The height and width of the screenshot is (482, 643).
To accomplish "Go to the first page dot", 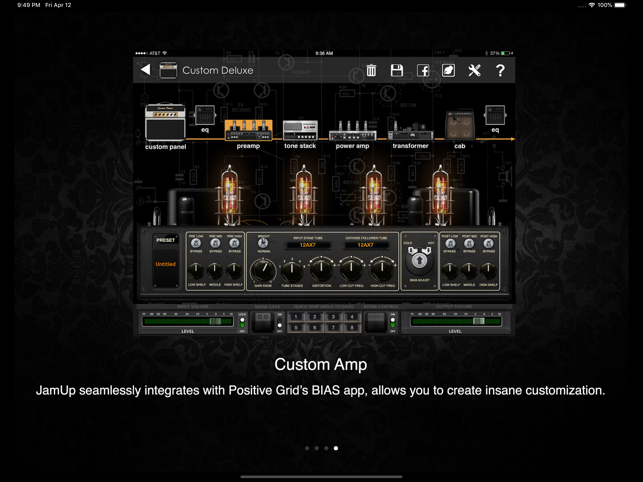I will [x=307, y=448].
